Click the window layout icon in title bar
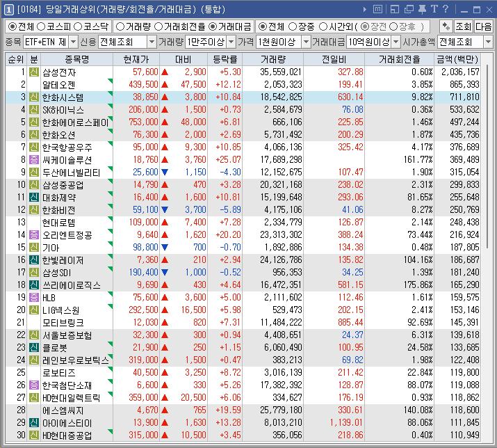The width and height of the screenshot is (497, 448). click(x=395, y=10)
